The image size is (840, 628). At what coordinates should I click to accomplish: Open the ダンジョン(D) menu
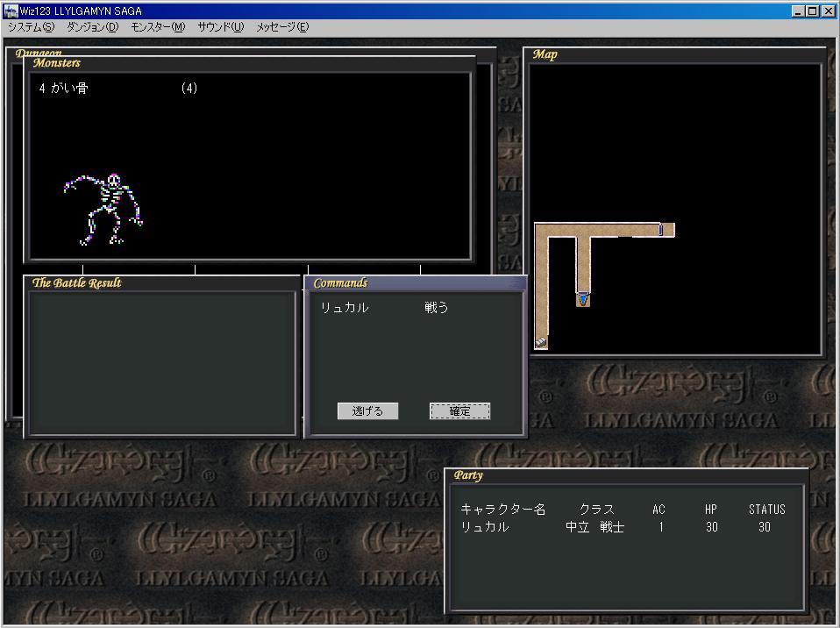(x=92, y=27)
